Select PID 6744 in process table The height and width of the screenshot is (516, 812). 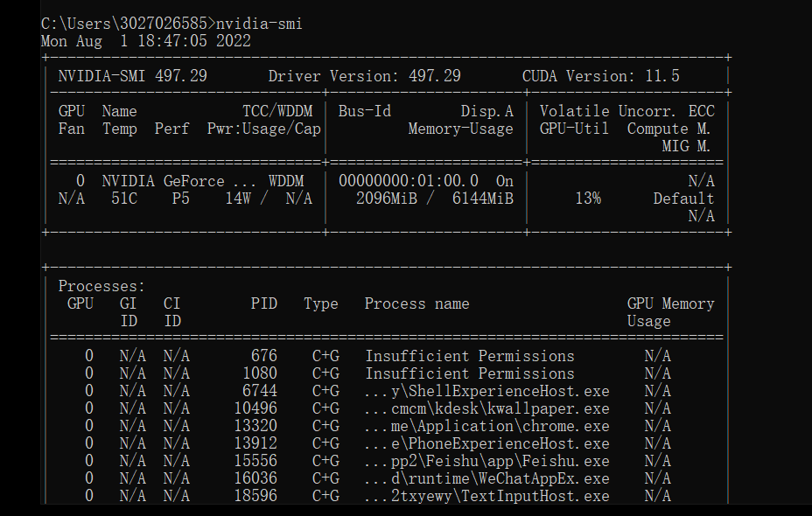pos(260,391)
